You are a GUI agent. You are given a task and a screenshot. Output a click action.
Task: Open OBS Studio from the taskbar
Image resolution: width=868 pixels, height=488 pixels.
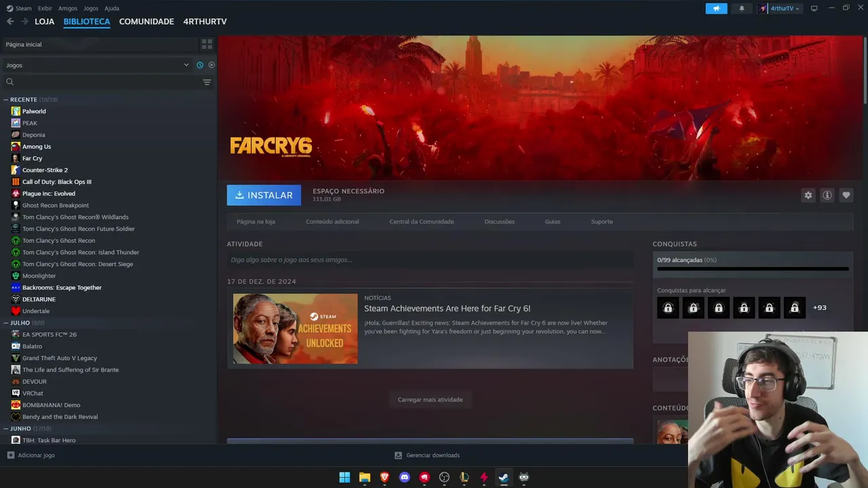coord(444,477)
